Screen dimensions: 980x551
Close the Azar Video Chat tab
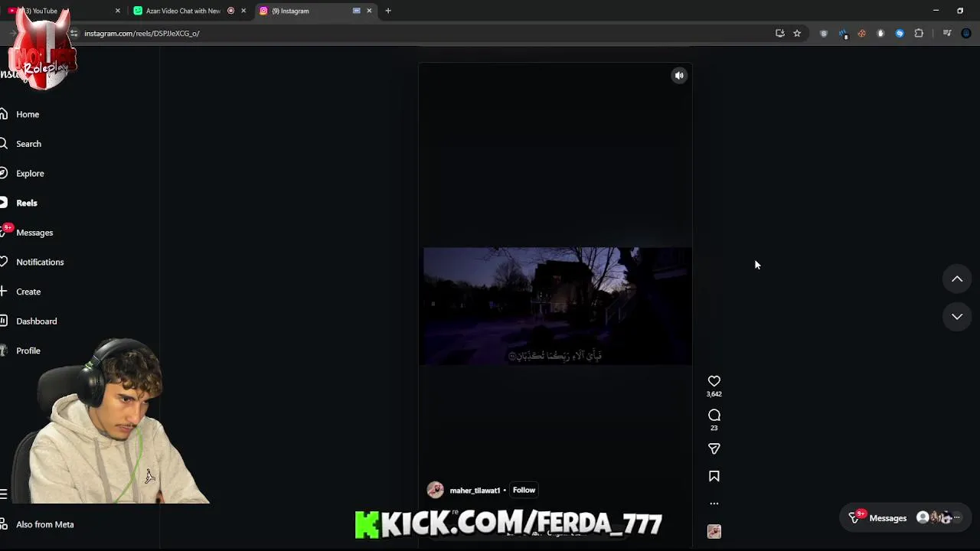point(243,11)
